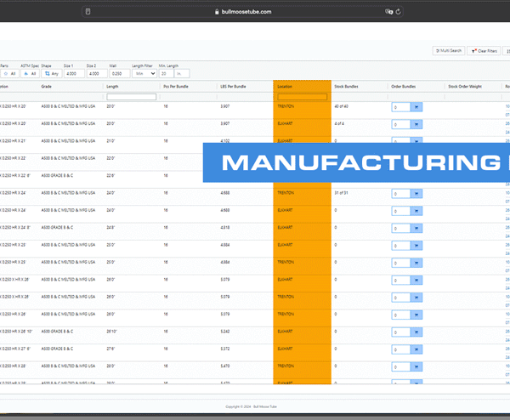Open the Shape Any selector
Viewport: 510px width, 420px height.
point(49,73)
